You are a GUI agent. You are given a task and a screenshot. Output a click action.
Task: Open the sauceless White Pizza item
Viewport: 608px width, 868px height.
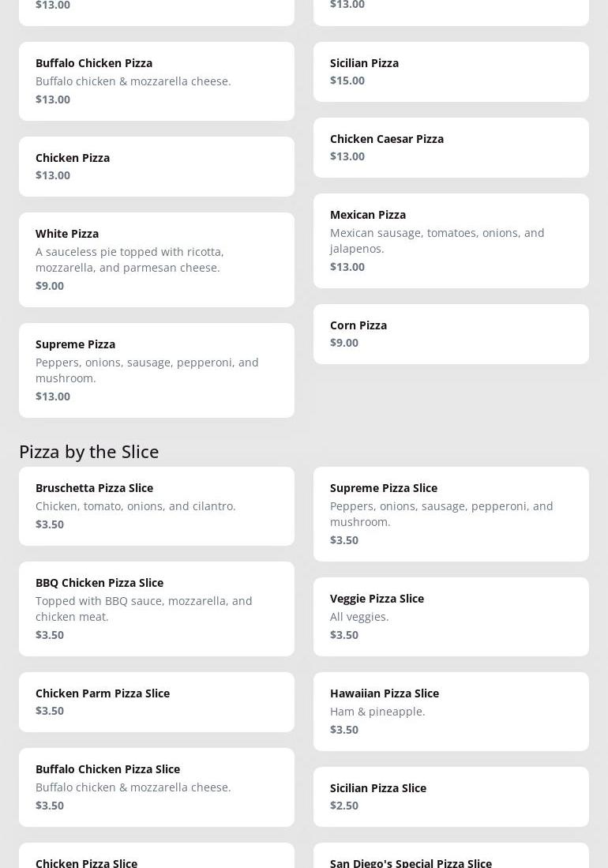click(156, 260)
